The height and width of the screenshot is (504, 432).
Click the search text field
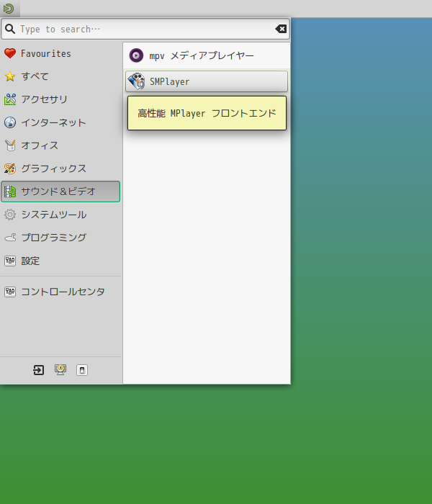(145, 30)
